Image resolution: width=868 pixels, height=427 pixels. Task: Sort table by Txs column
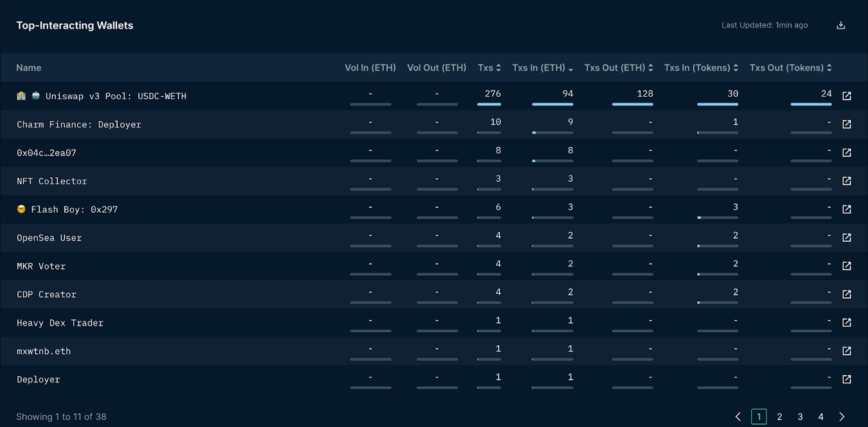pos(489,68)
